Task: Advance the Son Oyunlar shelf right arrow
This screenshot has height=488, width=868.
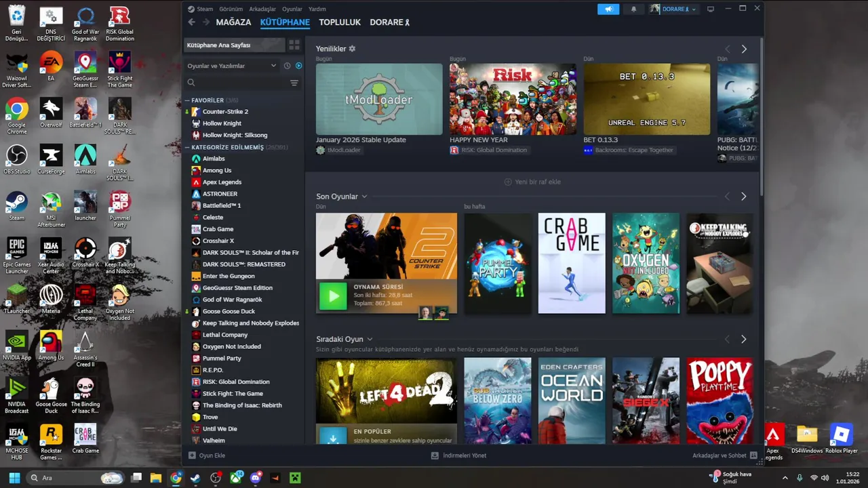Action: [744, 197]
